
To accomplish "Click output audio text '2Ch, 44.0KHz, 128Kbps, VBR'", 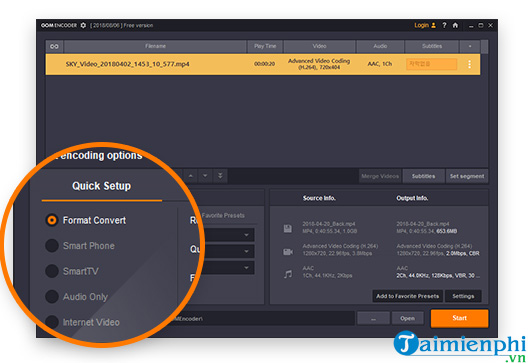I will click(x=431, y=276).
